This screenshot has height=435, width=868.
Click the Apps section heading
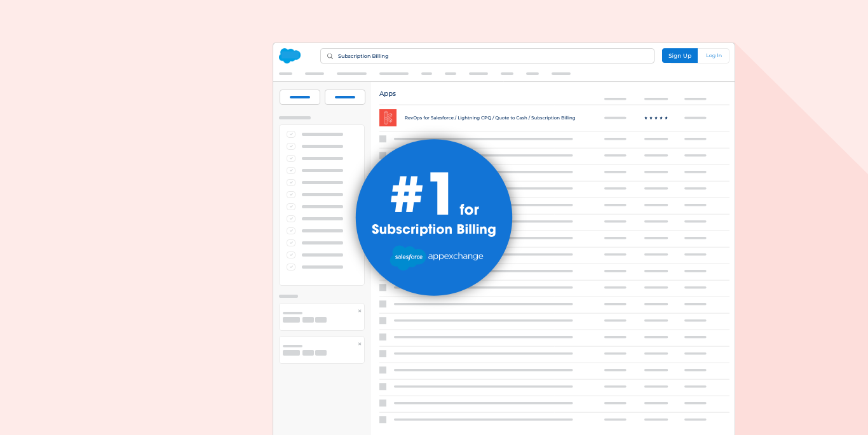(x=388, y=94)
